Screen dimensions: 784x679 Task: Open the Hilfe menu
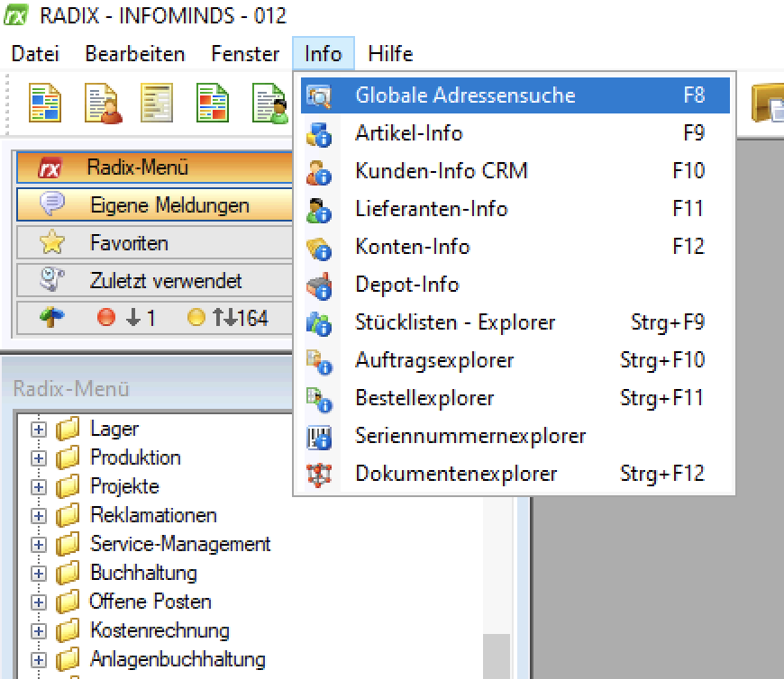click(x=390, y=53)
